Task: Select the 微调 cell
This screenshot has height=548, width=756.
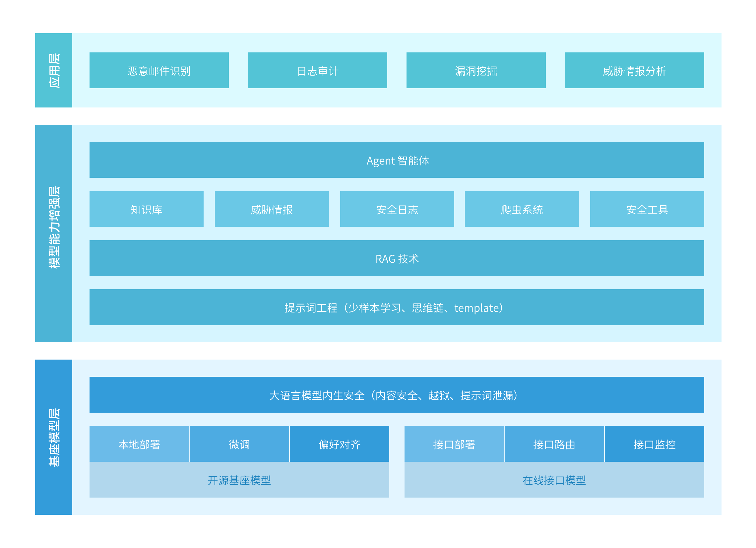Action: tap(239, 444)
